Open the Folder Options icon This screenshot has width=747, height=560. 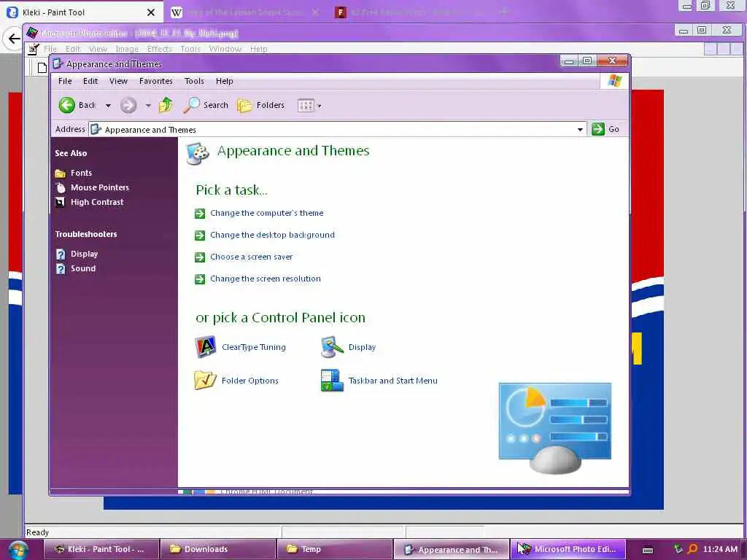point(205,380)
